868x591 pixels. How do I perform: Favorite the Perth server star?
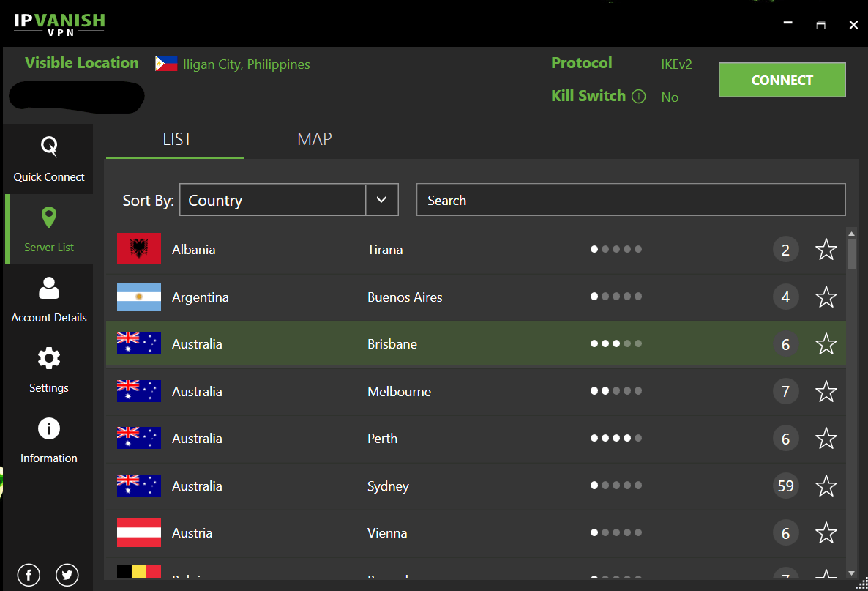coord(826,438)
